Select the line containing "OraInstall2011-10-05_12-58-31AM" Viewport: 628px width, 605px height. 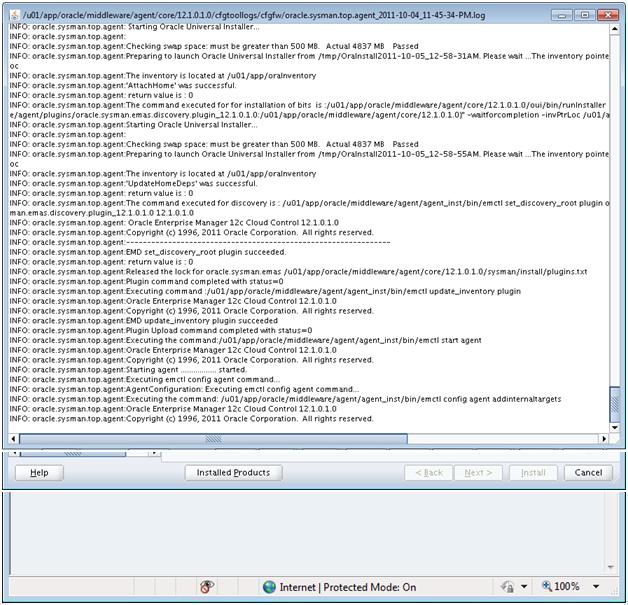point(309,56)
